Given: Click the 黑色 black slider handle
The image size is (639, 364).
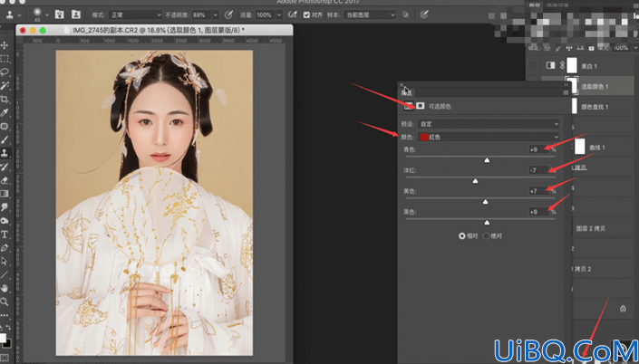Looking at the screenshot, I should (x=487, y=223).
